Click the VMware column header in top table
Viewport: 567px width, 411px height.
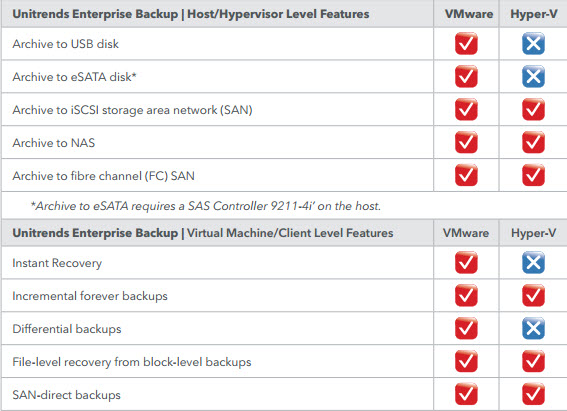[x=469, y=14]
